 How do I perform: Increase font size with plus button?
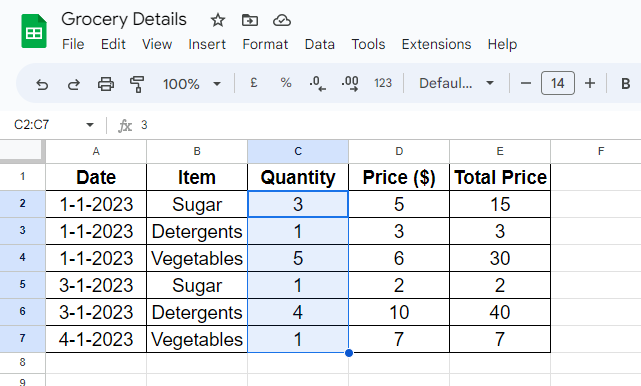(589, 83)
